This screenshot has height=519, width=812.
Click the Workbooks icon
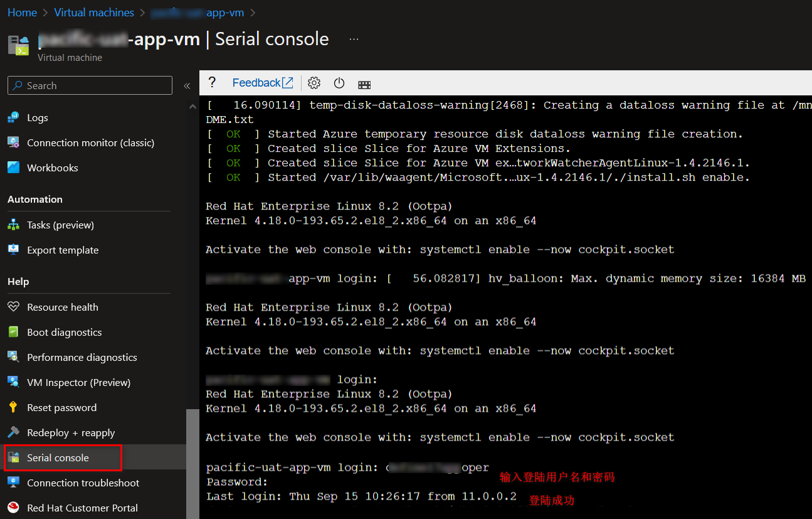pyautogui.click(x=13, y=168)
